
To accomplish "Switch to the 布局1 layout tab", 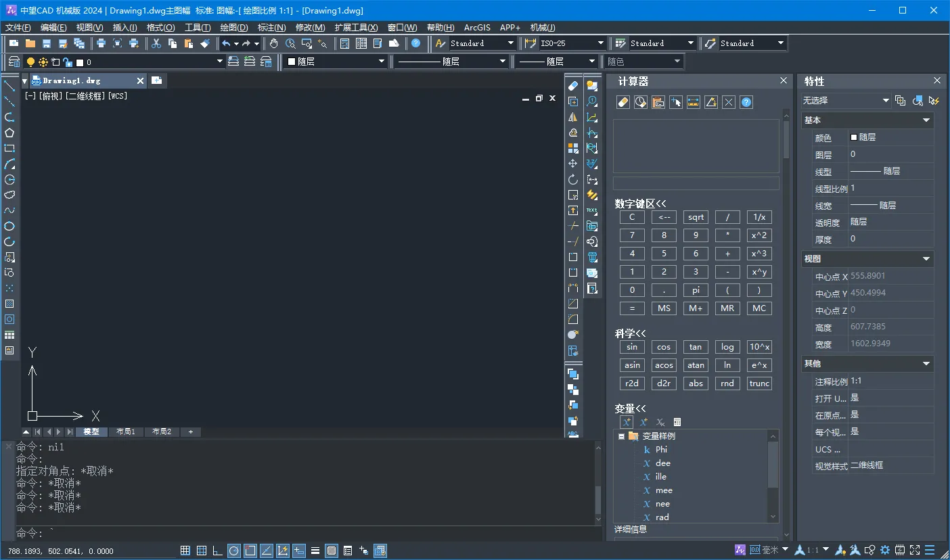I will [126, 431].
